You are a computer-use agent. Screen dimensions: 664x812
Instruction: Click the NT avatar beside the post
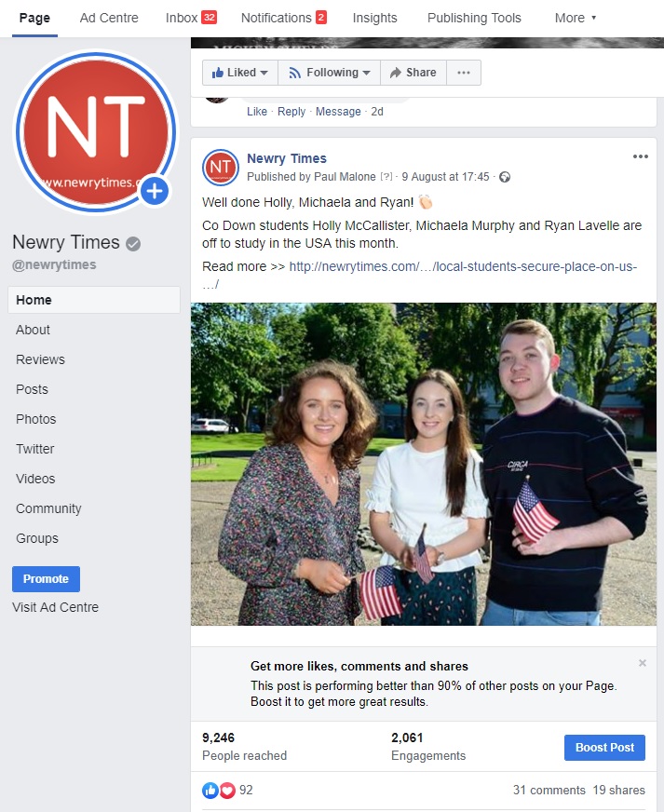click(221, 168)
